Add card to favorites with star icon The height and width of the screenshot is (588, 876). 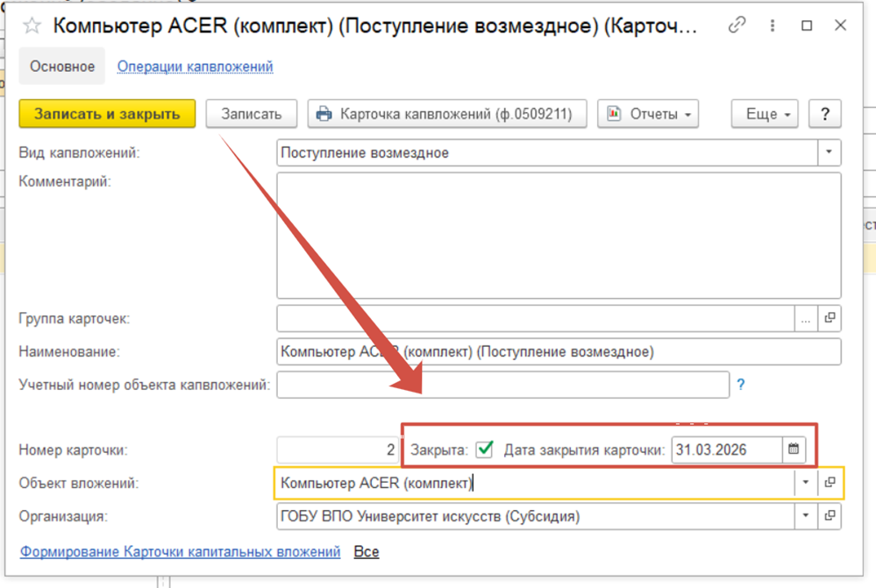click(32, 25)
